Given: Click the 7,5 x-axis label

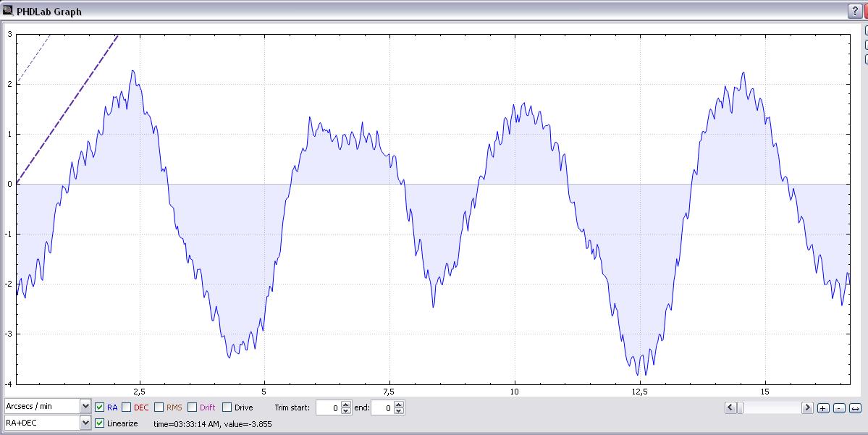Looking at the screenshot, I should 389,392.
